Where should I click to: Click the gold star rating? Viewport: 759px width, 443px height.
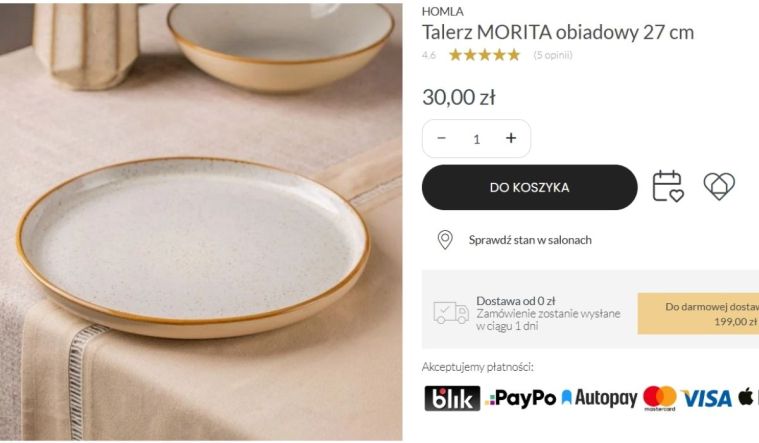click(x=485, y=55)
